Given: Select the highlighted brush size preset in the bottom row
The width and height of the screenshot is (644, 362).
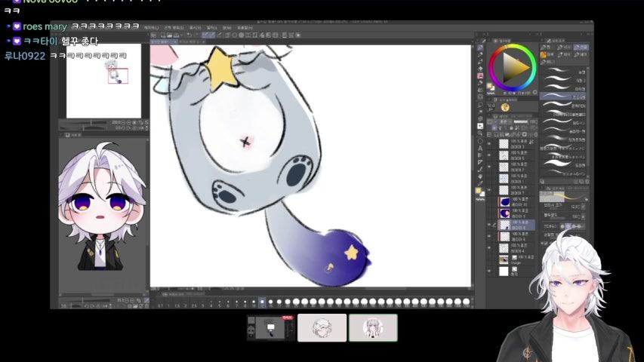Looking at the screenshot, I should 262,302.
